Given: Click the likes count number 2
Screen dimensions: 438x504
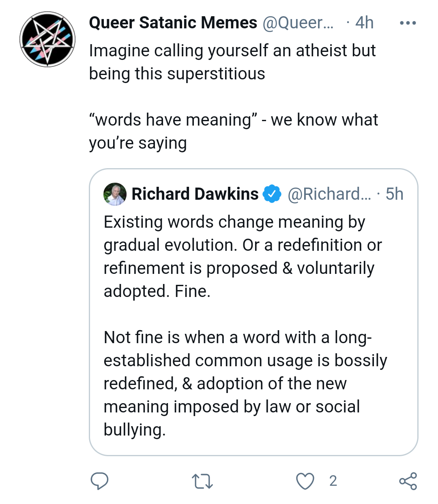Looking at the screenshot, I should coord(333,481).
